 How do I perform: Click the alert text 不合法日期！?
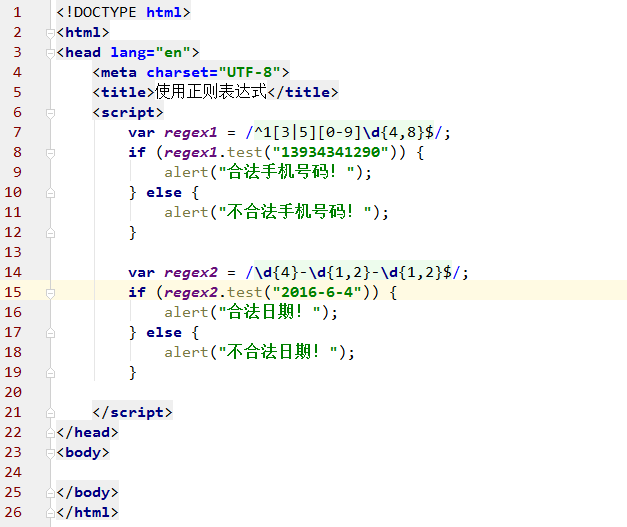273,352
